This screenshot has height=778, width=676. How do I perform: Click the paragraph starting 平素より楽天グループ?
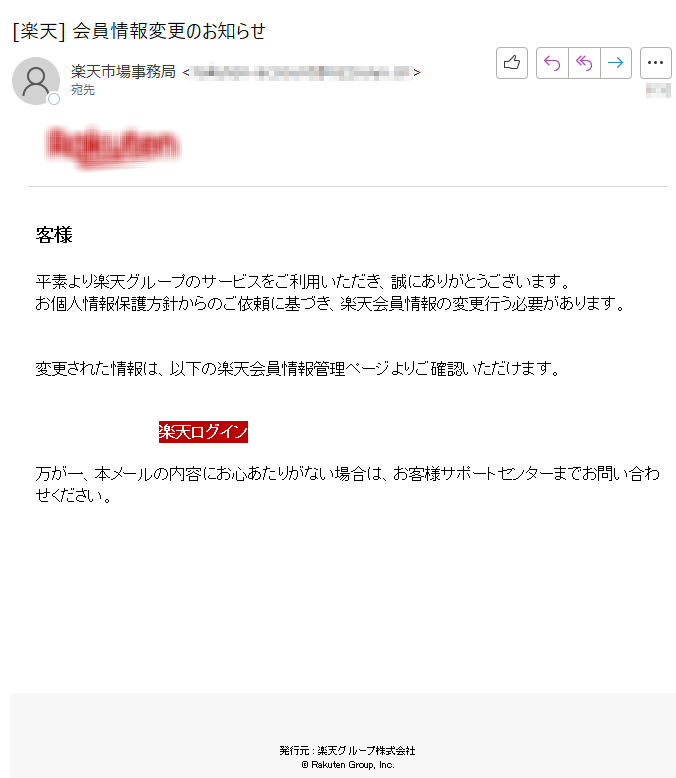[x=331, y=292]
